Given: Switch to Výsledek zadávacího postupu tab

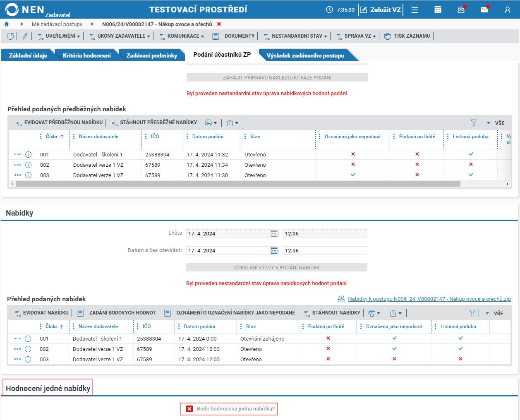Looking at the screenshot, I should (x=305, y=55).
